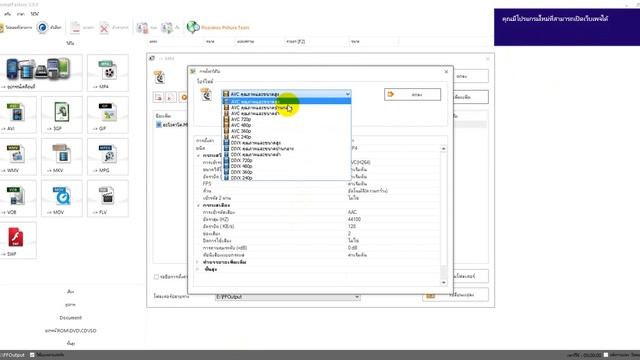Collapse the video stream settings group
This screenshot has height=360, width=640.
[198, 156]
